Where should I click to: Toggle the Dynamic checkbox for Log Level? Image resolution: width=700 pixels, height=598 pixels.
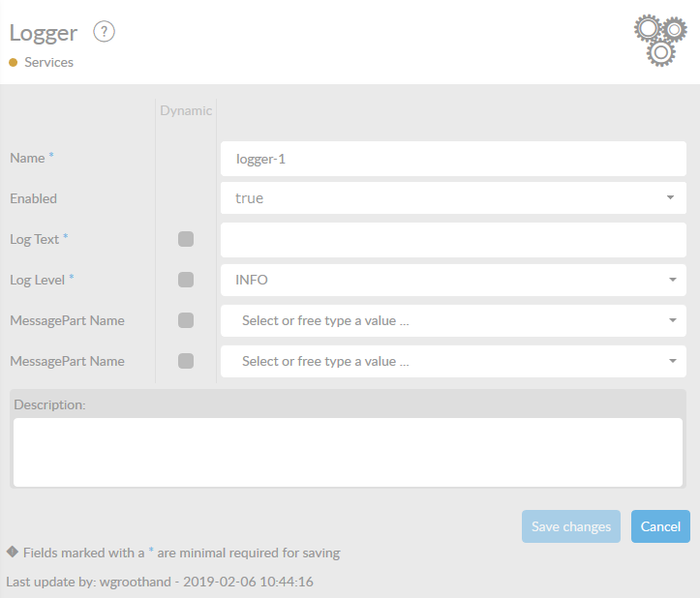pyautogui.click(x=186, y=280)
